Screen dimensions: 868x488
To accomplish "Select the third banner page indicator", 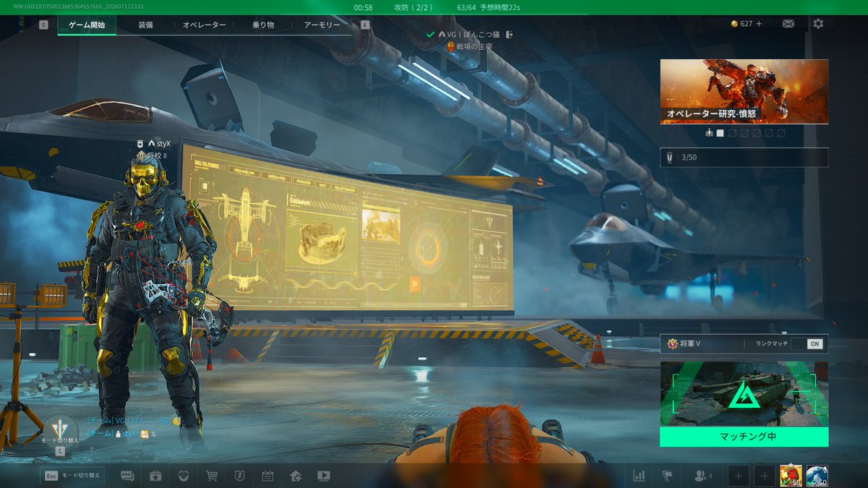I will point(744,133).
